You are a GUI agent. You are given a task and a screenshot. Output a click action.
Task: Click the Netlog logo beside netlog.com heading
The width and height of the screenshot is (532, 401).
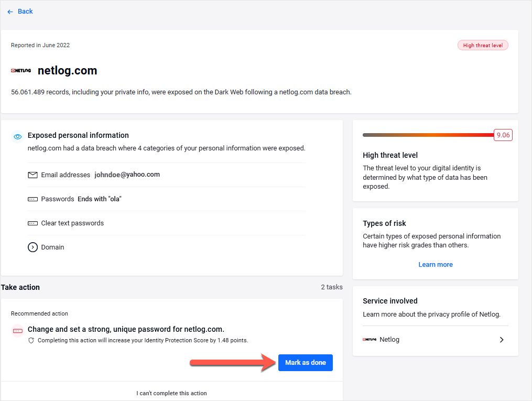coord(21,71)
